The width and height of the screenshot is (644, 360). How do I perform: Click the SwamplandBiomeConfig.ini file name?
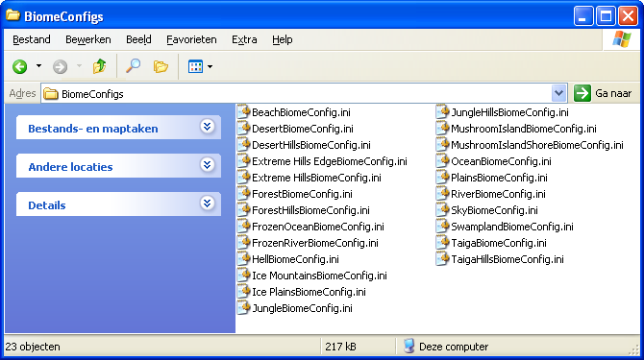click(x=512, y=227)
